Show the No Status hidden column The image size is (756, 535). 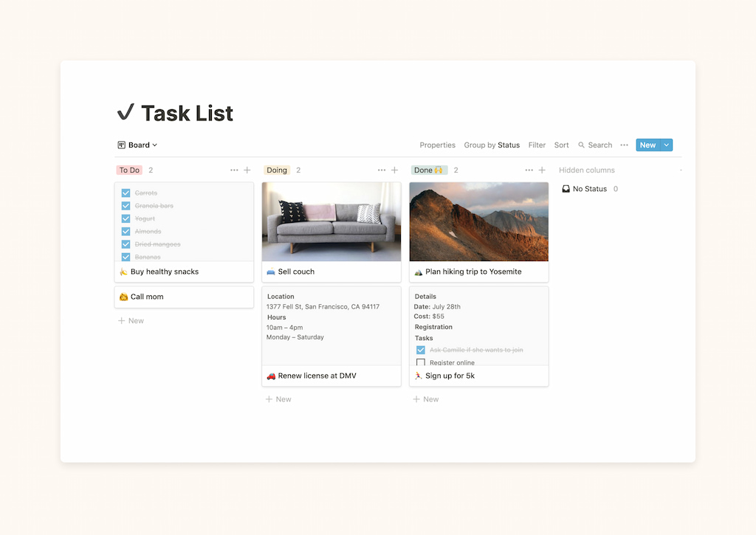(x=590, y=189)
